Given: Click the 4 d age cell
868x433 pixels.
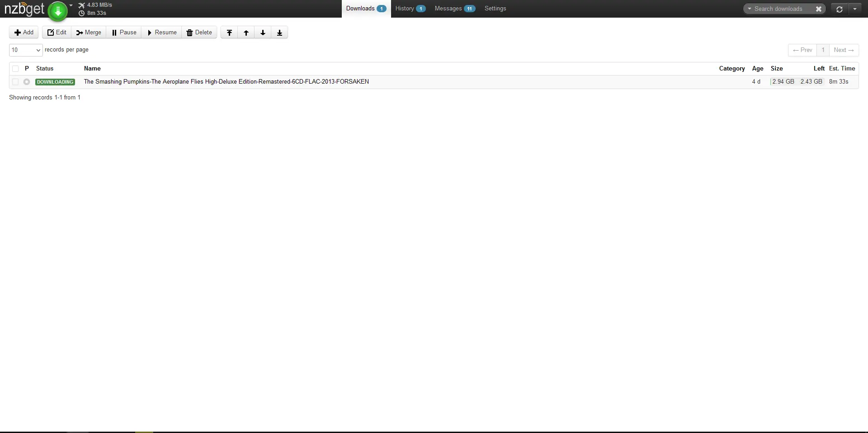Looking at the screenshot, I should pyautogui.click(x=756, y=82).
